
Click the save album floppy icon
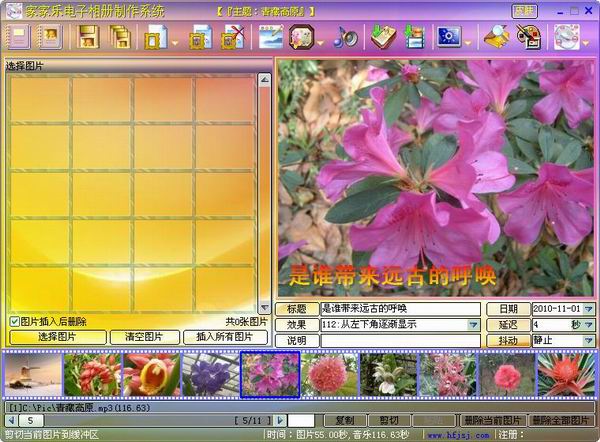pos(88,37)
